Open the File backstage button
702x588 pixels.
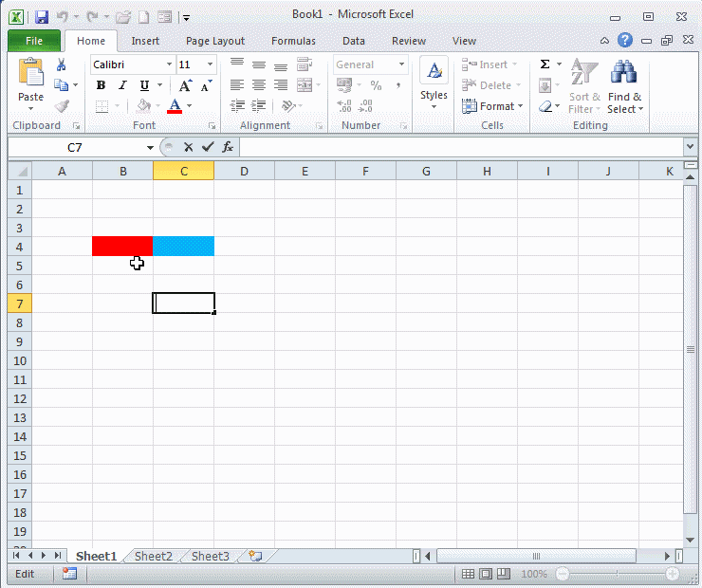pos(34,41)
